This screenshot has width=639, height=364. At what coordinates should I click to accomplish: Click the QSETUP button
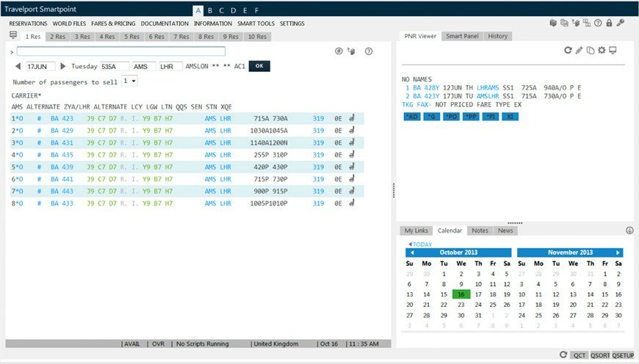tap(623, 355)
